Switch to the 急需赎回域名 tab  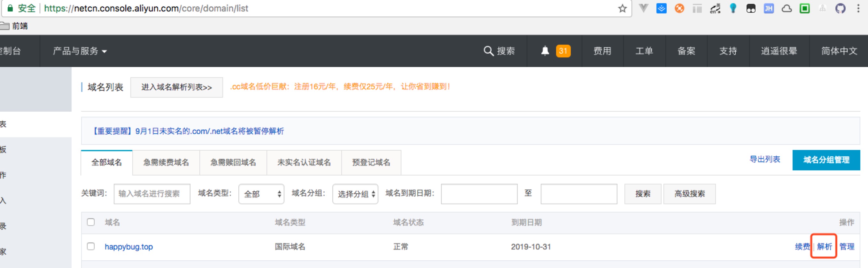point(233,162)
